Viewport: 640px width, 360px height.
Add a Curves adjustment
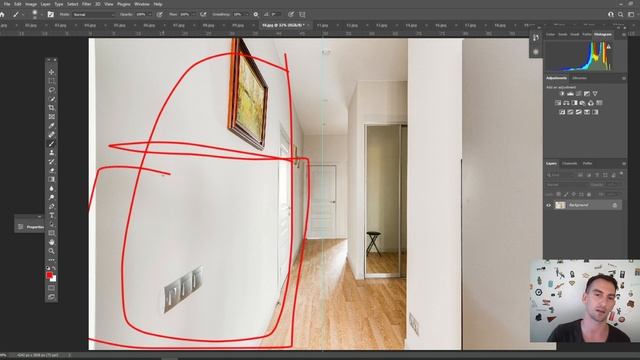pyautogui.click(x=578, y=94)
